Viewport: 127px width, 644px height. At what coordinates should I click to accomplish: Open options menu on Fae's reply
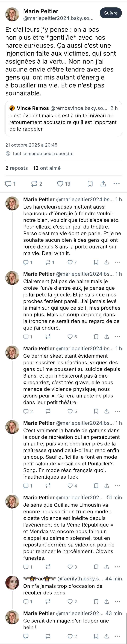[117, 602]
